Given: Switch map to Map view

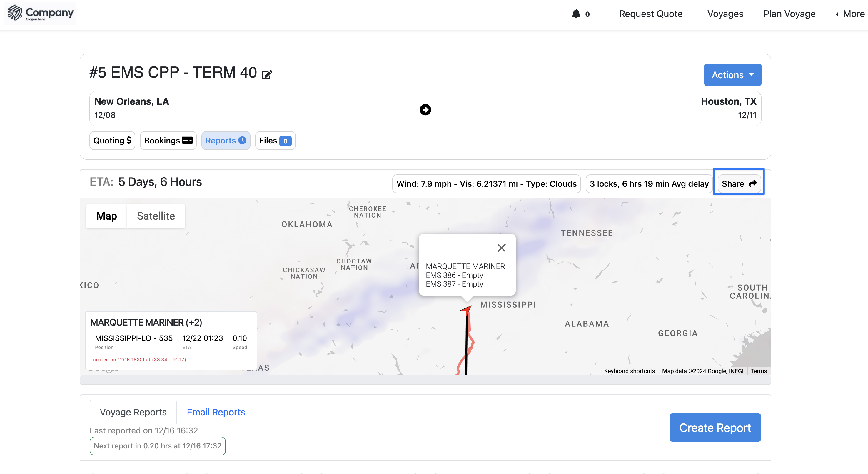Looking at the screenshot, I should click(x=106, y=216).
